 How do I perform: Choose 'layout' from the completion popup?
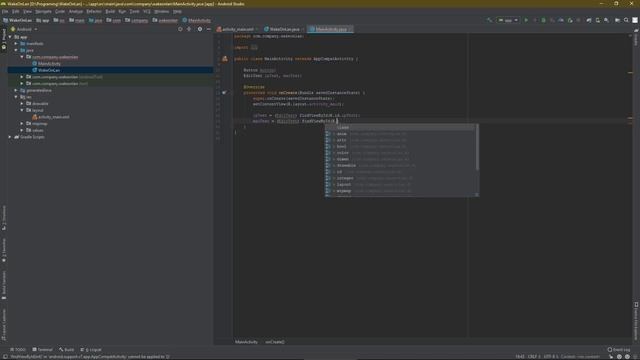coord(400,184)
